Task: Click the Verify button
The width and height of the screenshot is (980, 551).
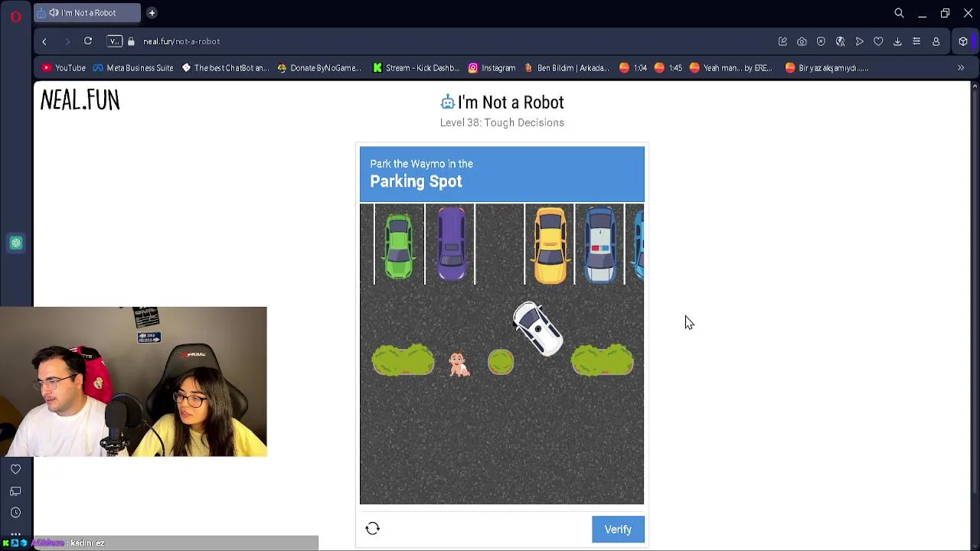Action: 618,530
